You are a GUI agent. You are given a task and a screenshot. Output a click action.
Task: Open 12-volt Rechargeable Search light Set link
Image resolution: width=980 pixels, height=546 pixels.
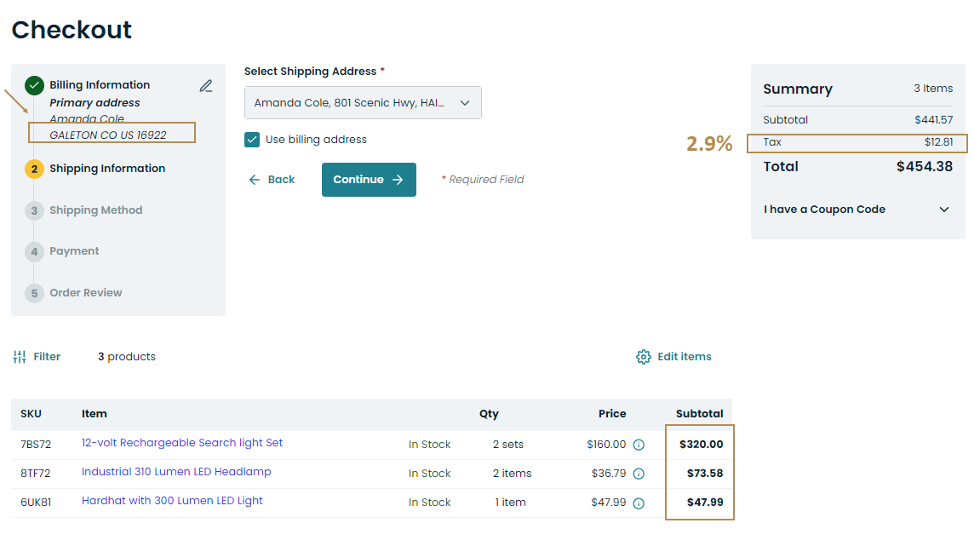pyautogui.click(x=182, y=443)
